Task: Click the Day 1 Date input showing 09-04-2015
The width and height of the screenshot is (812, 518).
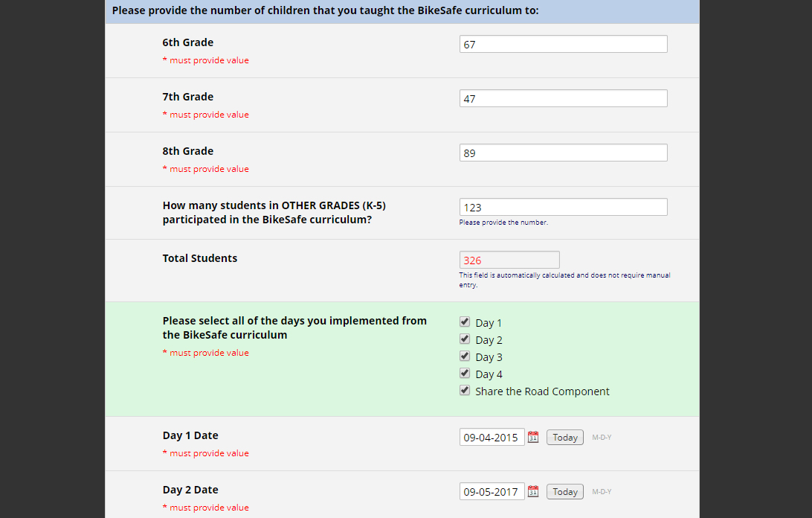Action: pos(492,437)
